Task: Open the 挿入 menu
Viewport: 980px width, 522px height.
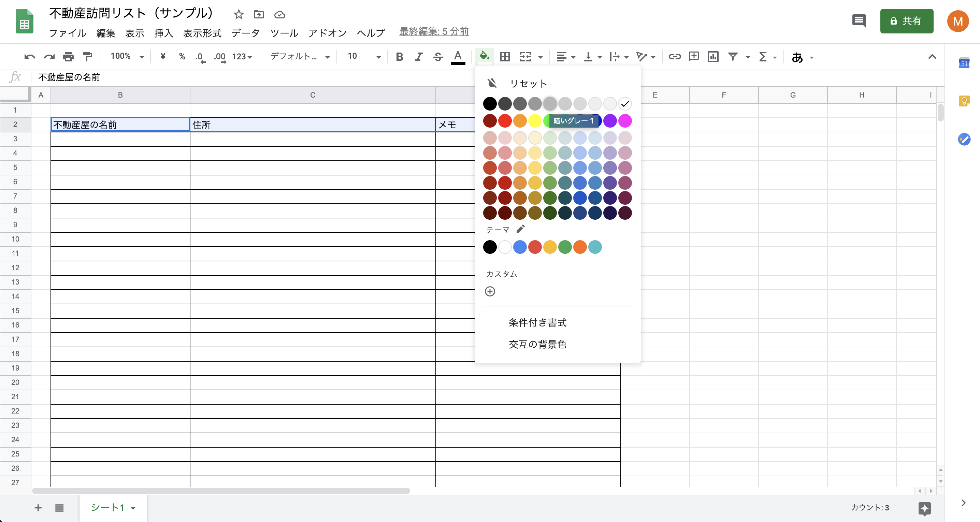Action: click(163, 33)
